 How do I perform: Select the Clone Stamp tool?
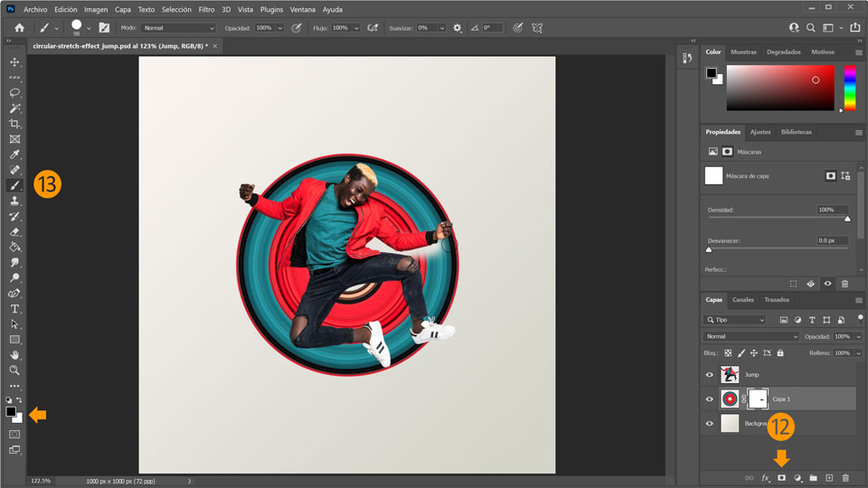pos(15,201)
